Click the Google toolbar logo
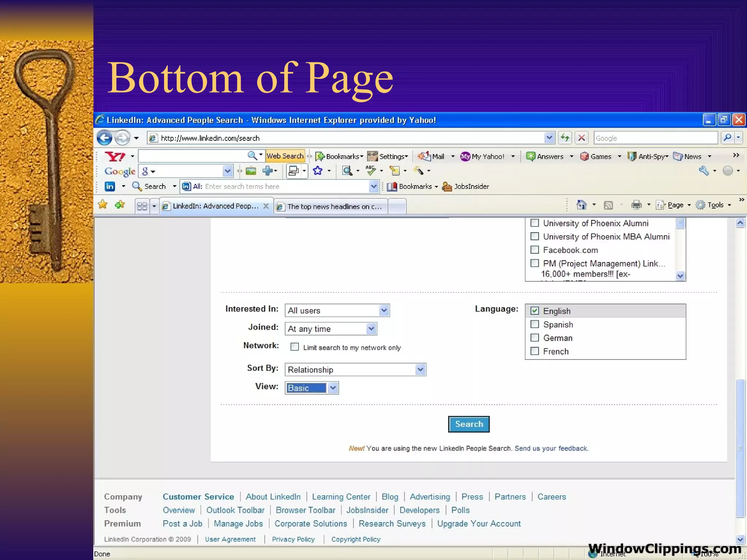 click(120, 171)
